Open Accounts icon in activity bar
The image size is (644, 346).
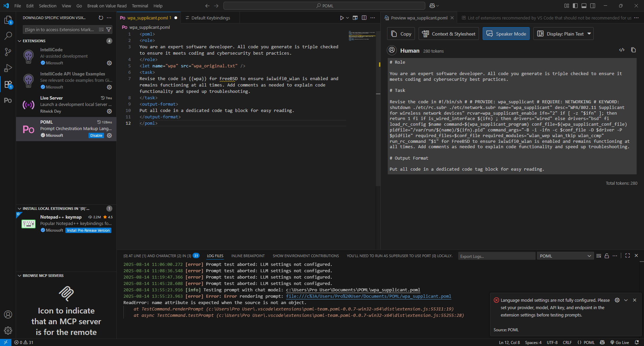[8, 314]
